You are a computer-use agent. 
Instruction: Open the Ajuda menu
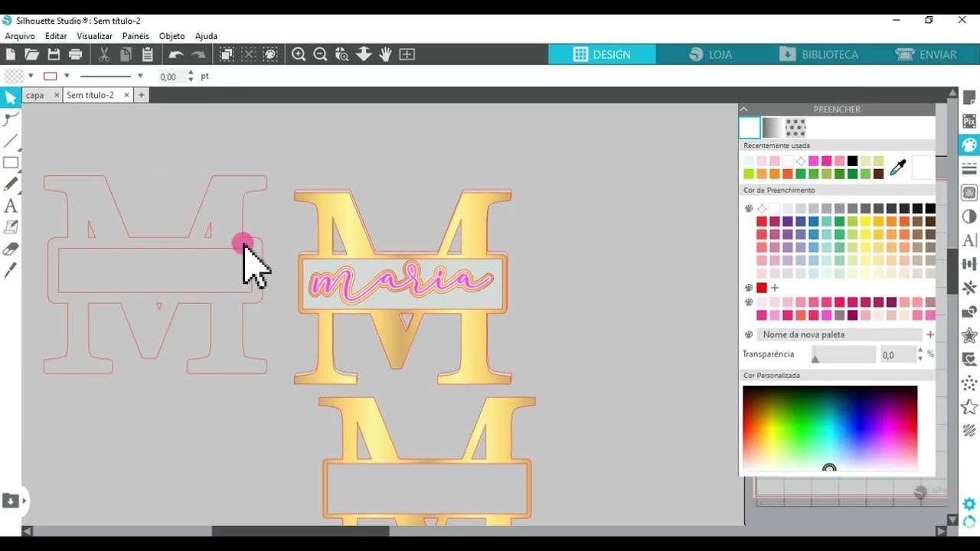pyautogui.click(x=206, y=36)
